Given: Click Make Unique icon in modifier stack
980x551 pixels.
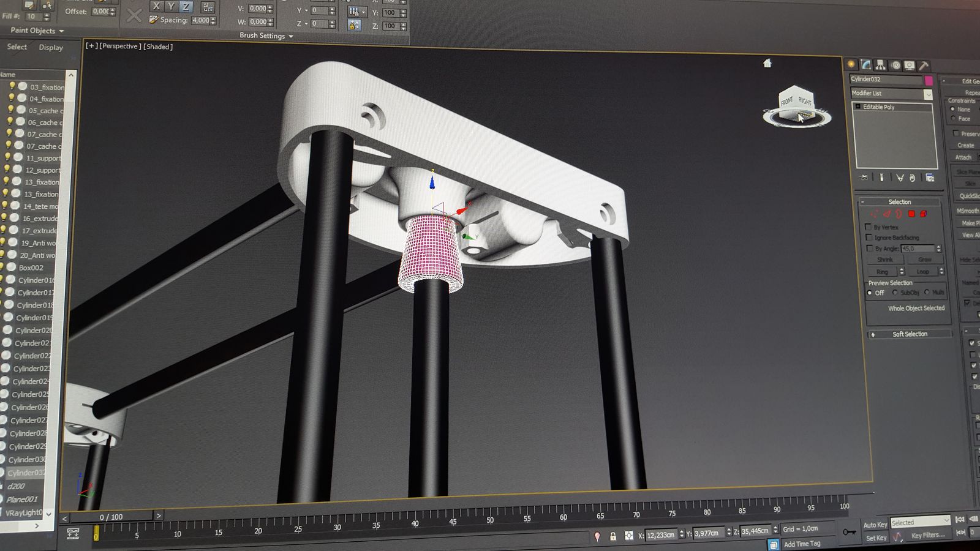Looking at the screenshot, I should coord(899,178).
